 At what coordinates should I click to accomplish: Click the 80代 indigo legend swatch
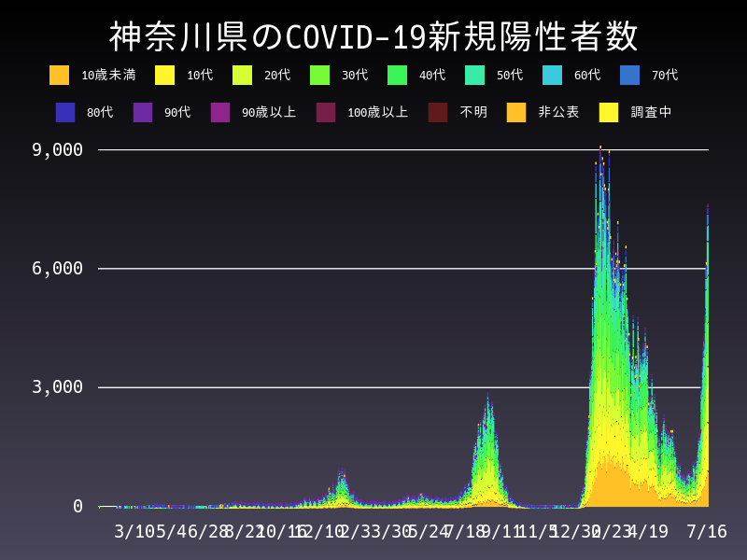point(65,112)
